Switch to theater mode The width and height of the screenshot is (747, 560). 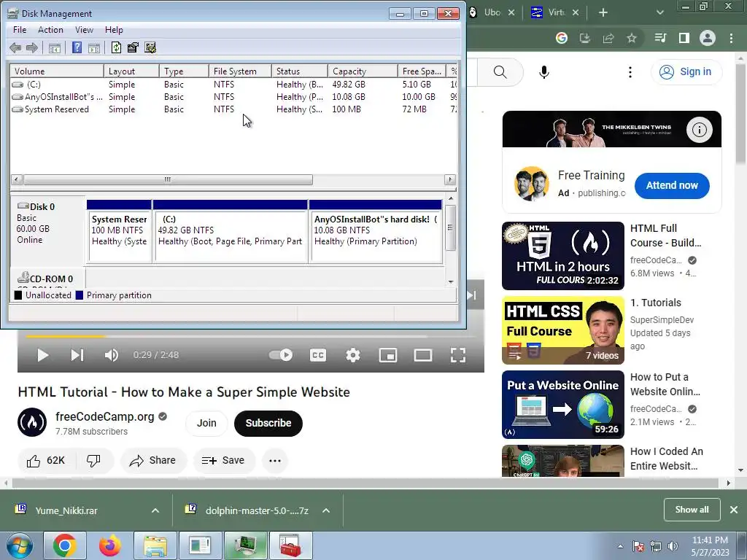pyautogui.click(x=423, y=355)
